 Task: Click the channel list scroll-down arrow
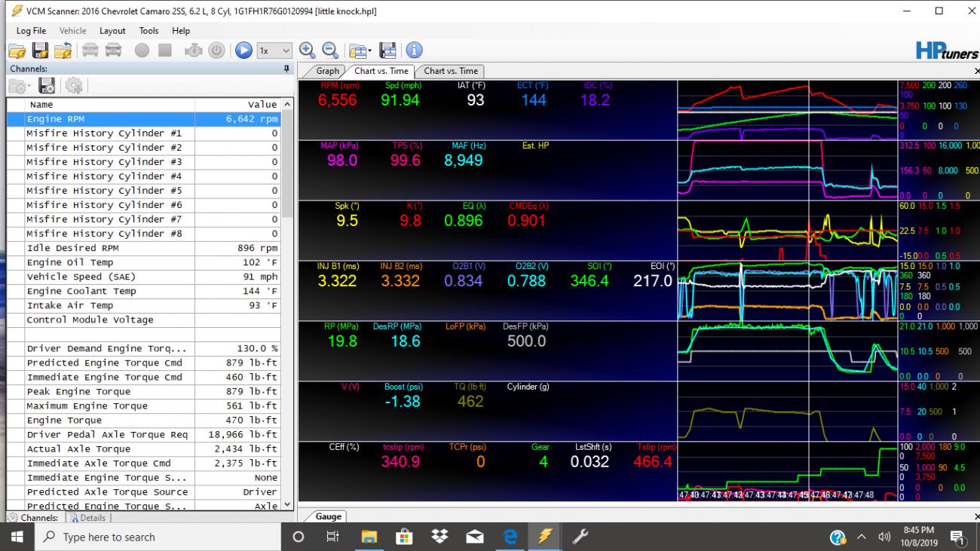(288, 505)
